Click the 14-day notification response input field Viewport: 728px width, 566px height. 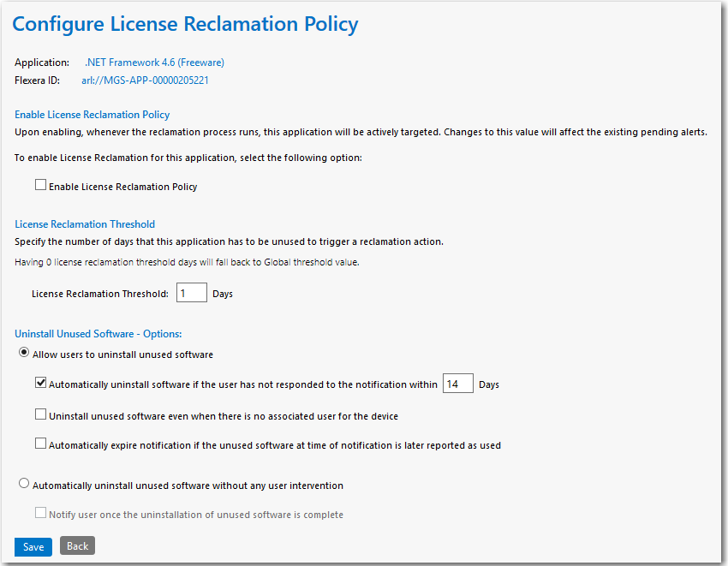pyautogui.click(x=457, y=383)
